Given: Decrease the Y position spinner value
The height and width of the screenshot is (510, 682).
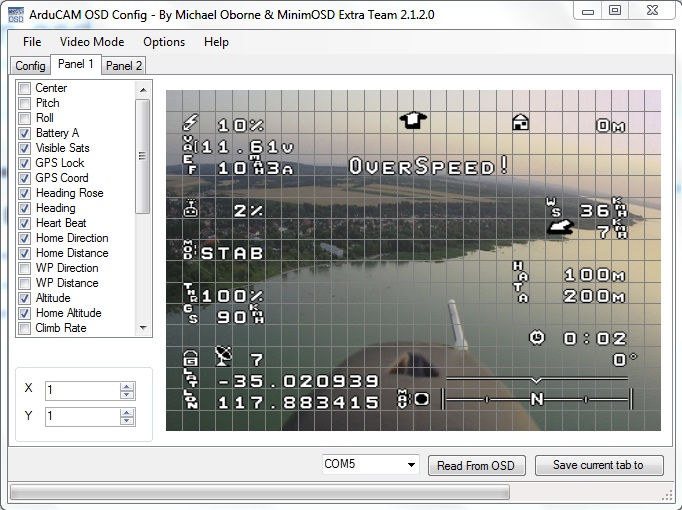Looking at the screenshot, I should tap(127, 420).
